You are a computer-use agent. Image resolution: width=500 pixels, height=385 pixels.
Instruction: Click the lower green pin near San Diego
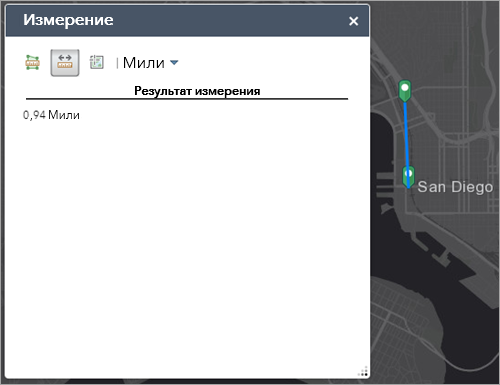[x=408, y=177]
